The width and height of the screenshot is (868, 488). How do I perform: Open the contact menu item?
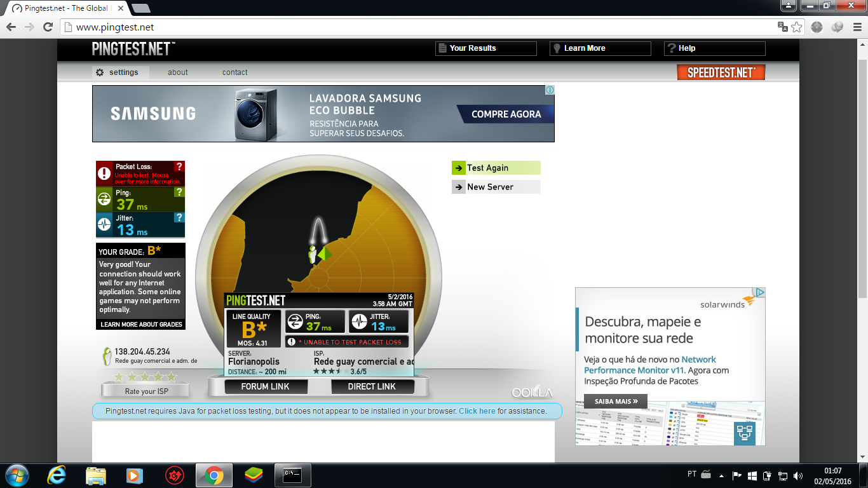235,72
